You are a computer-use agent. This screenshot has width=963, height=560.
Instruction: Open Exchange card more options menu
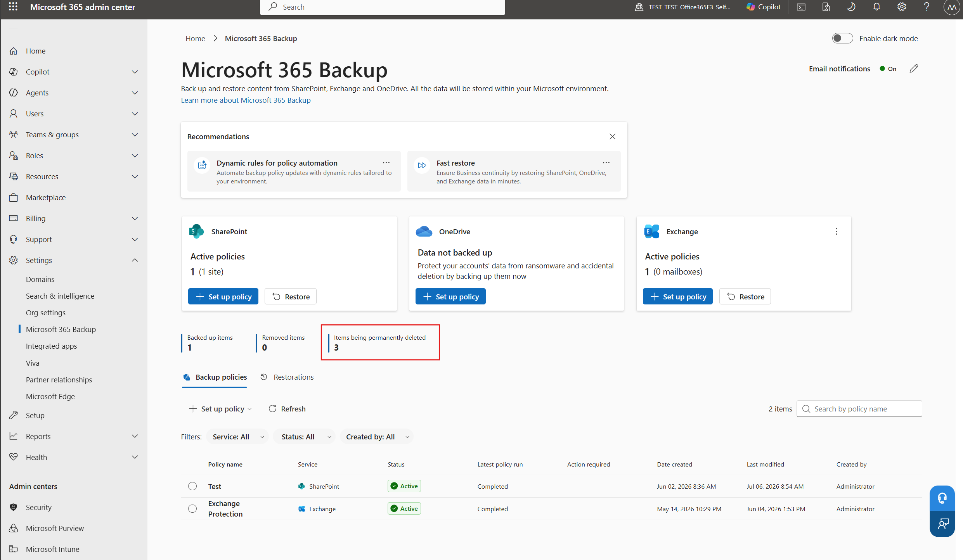(837, 232)
